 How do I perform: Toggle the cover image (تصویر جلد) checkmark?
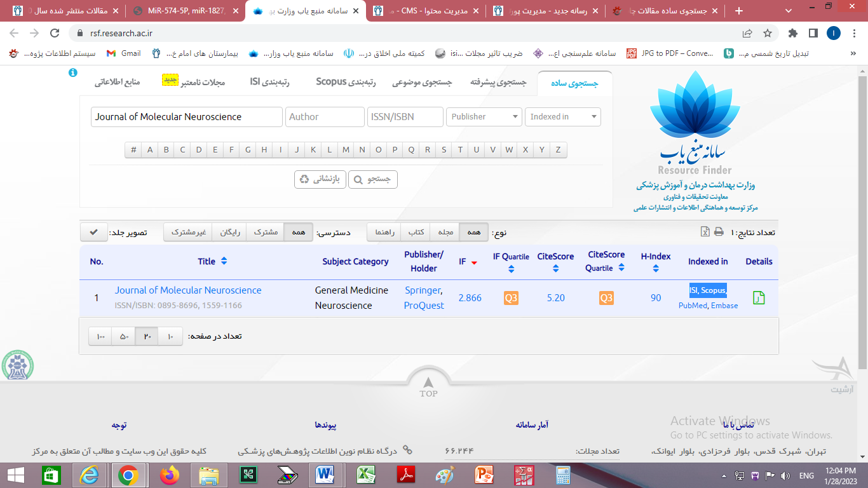94,233
